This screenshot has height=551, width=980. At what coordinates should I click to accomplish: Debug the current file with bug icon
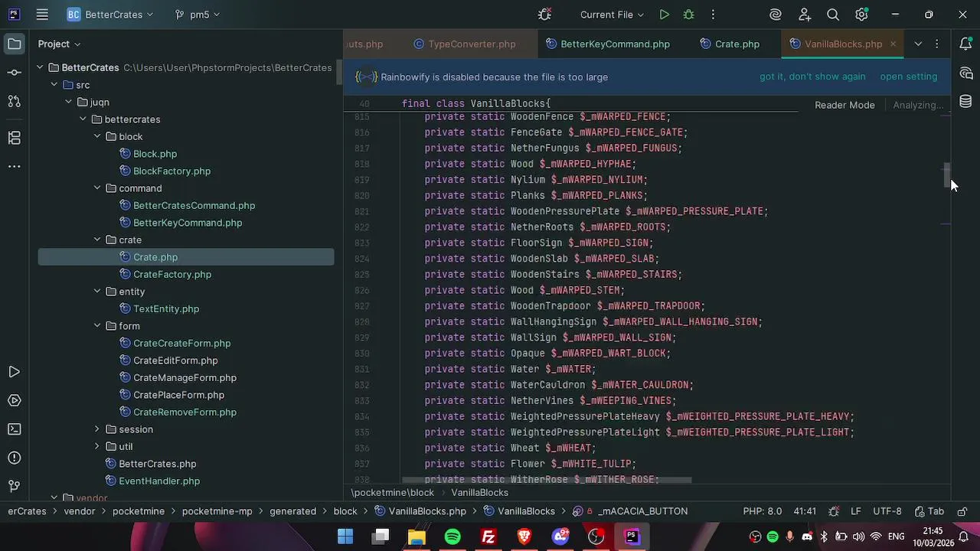[688, 15]
